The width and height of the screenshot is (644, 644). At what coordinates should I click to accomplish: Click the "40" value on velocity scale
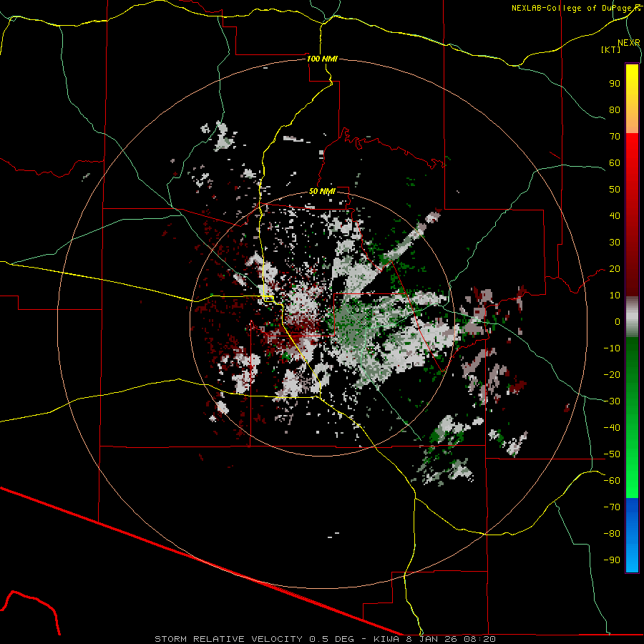pyautogui.click(x=615, y=216)
